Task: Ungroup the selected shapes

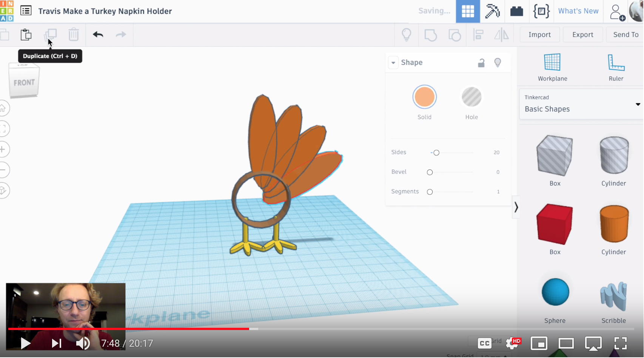Action: [454, 34]
